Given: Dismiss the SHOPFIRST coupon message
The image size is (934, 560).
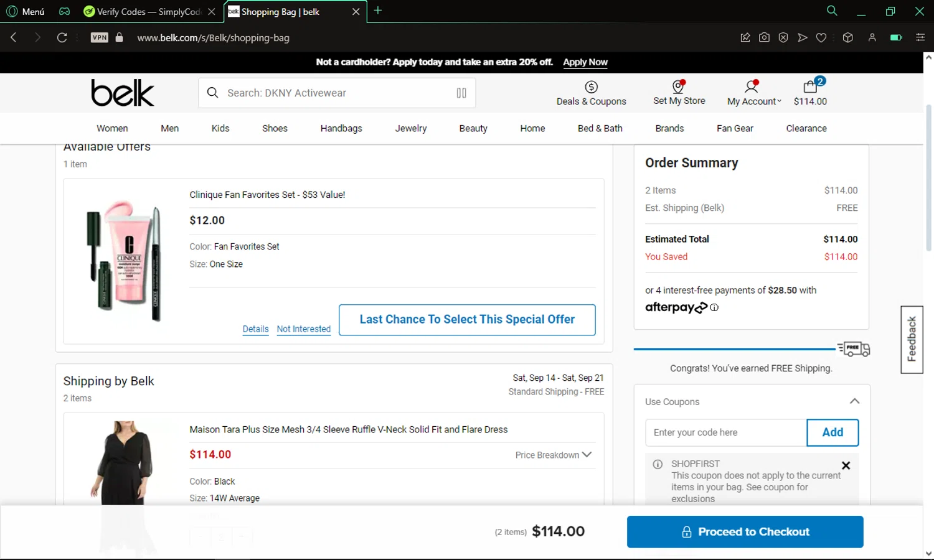Looking at the screenshot, I should [846, 465].
